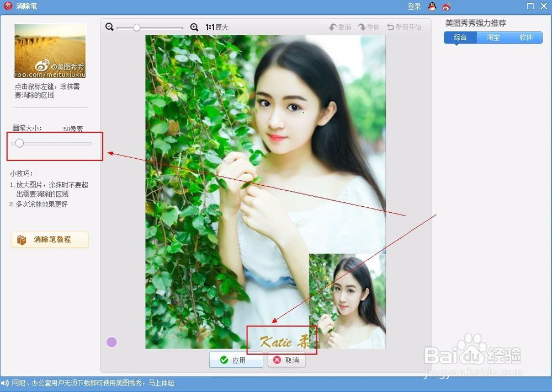Open the 消除笔教程 tutorial
The width and height of the screenshot is (552, 392).
[50, 240]
